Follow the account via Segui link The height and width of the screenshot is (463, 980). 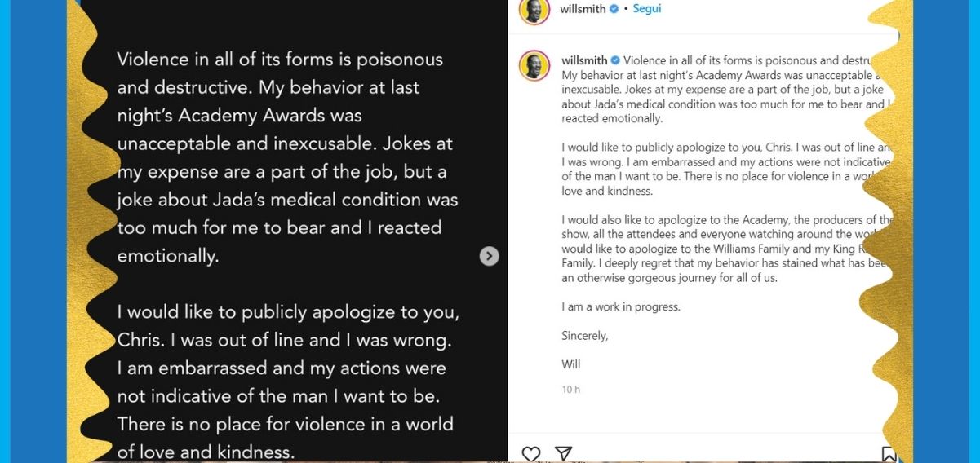click(x=648, y=9)
